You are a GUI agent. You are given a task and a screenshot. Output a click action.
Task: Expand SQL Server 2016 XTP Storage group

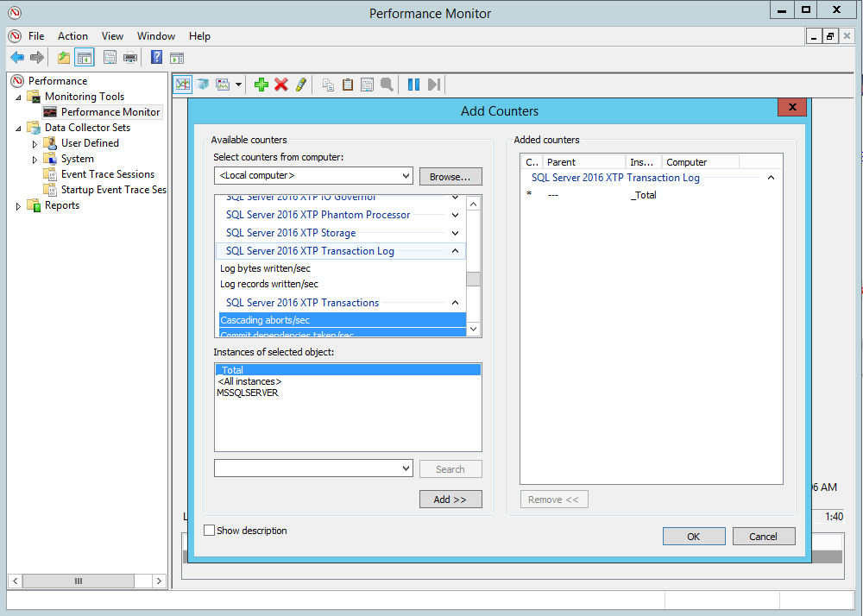coord(455,233)
